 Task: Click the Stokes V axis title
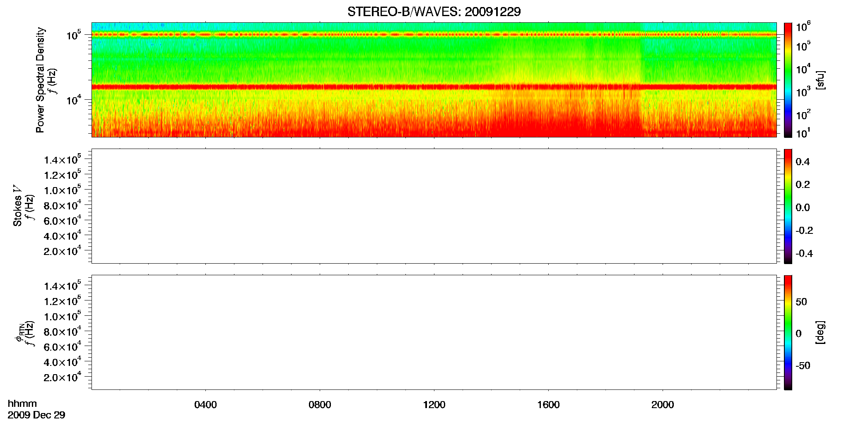click(x=17, y=206)
